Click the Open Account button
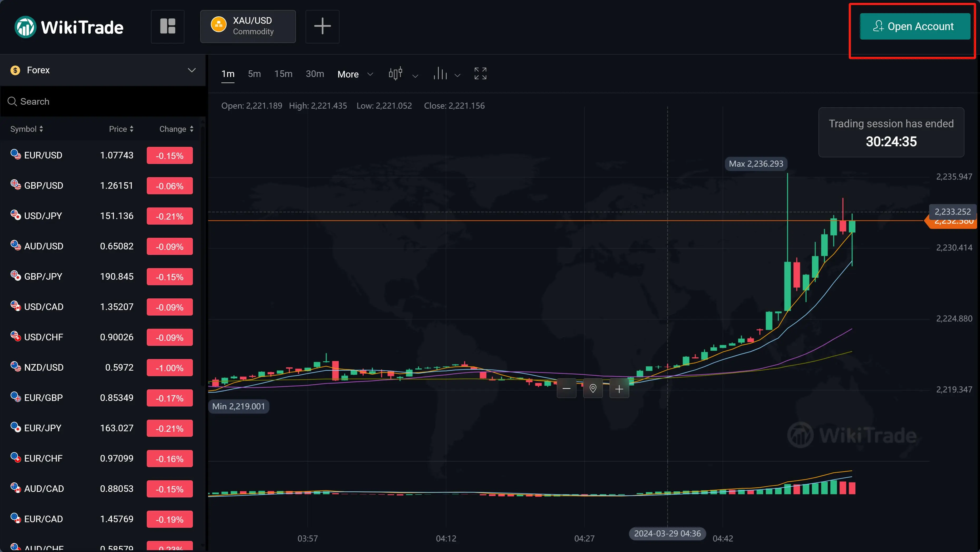Image resolution: width=980 pixels, height=552 pixels. click(915, 26)
